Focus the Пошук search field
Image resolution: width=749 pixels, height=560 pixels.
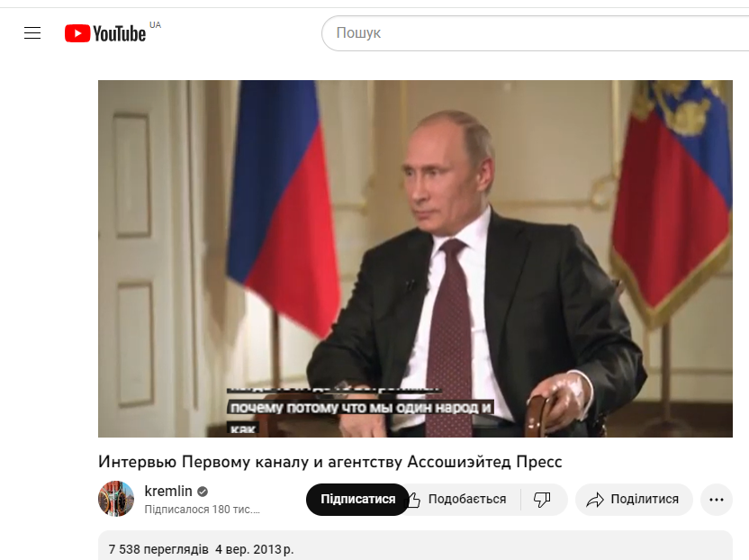point(535,33)
